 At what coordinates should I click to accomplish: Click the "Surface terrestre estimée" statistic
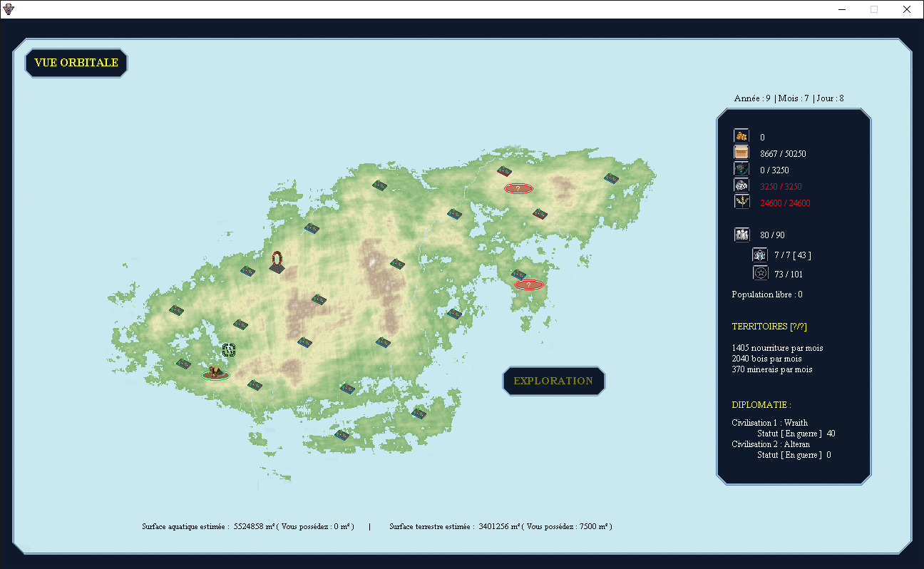[x=500, y=527]
